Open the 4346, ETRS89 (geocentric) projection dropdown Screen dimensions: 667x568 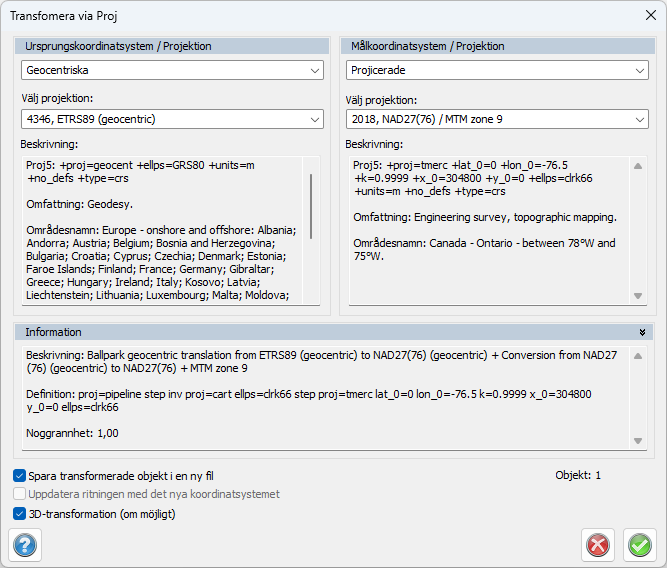pyautogui.click(x=172, y=120)
